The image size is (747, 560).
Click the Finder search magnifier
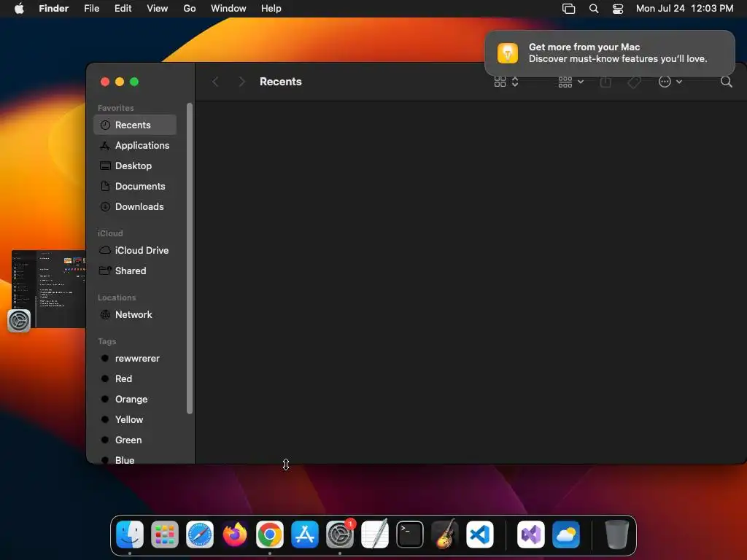[x=726, y=82]
